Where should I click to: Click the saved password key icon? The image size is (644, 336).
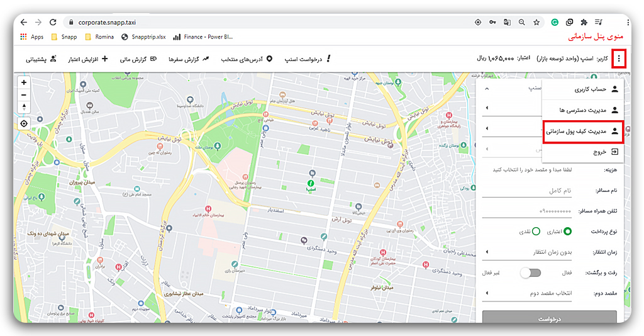click(492, 23)
